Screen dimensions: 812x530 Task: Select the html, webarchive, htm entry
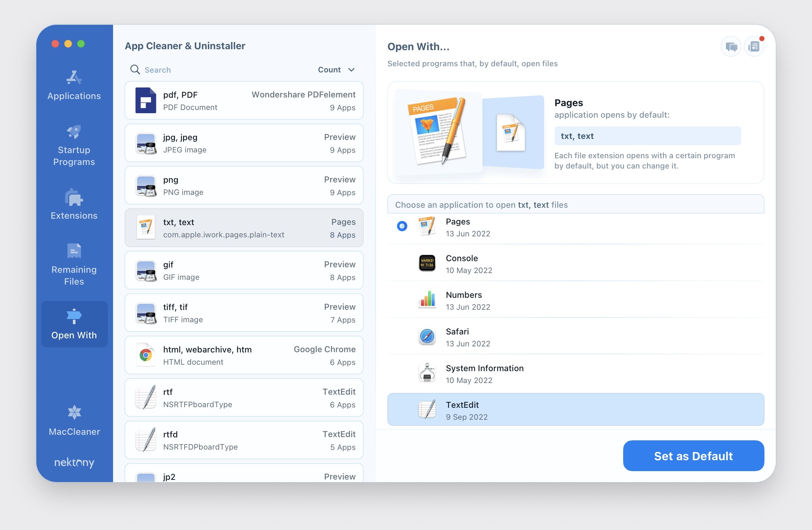(x=244, y=355)
